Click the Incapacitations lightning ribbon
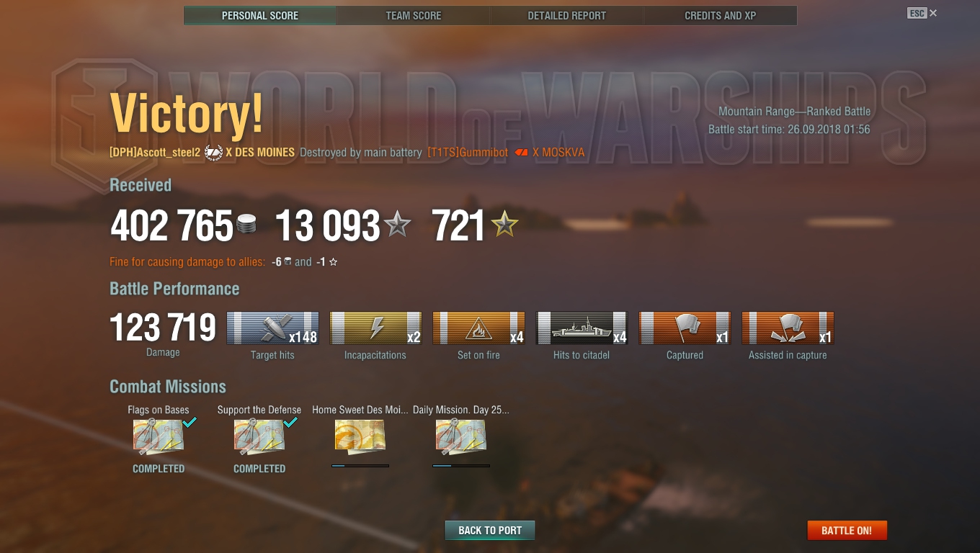The height and width of the screenshot is (553, 980). [375, 328]
